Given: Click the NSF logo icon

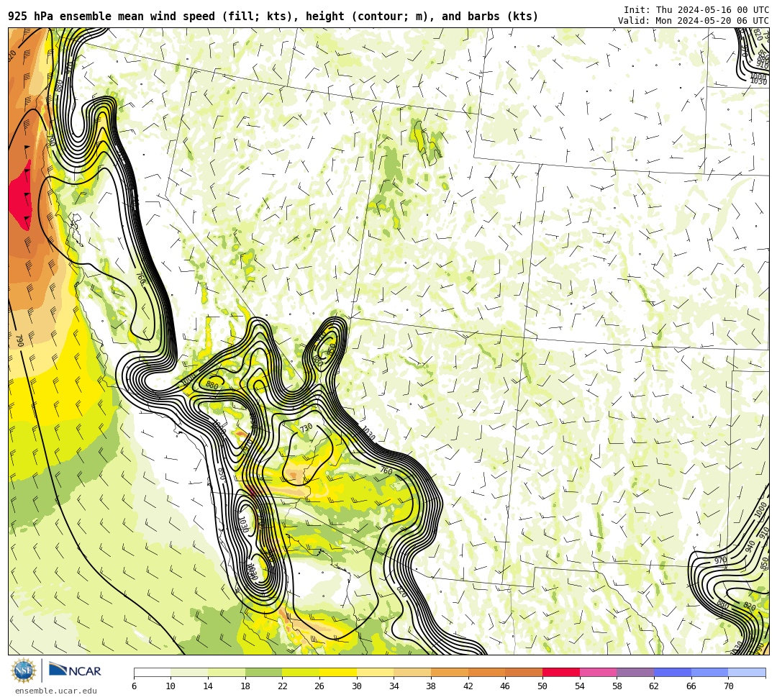Looking at the screenshot, I should click(24, 671).
